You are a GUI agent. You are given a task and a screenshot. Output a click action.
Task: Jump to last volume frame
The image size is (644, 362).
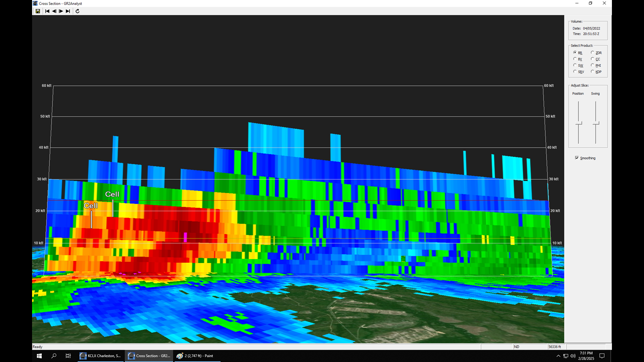coord(68,11)
